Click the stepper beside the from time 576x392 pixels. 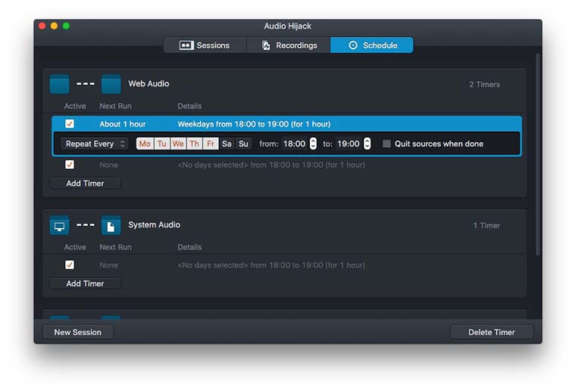point(313,144)
